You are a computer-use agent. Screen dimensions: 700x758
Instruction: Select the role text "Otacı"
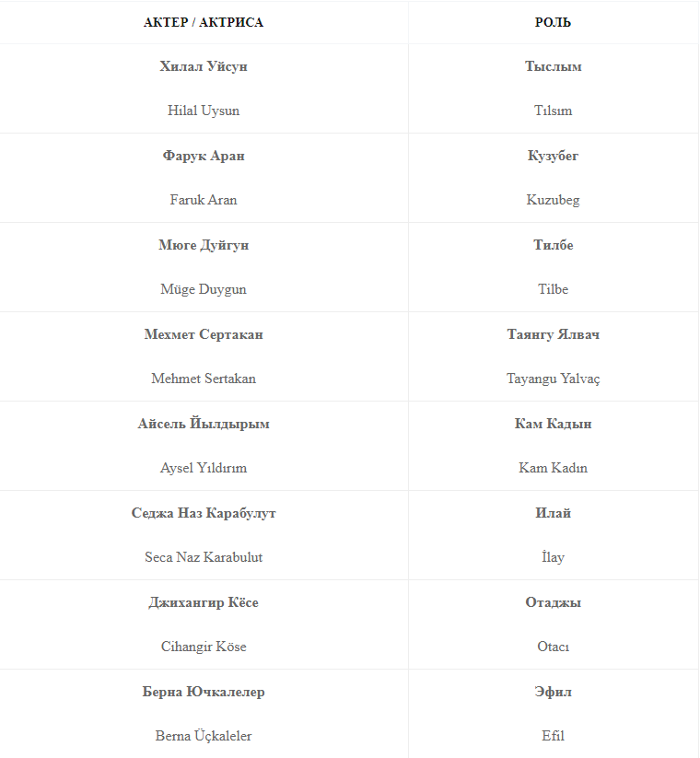pyautogui.click(x=553, y=647)
